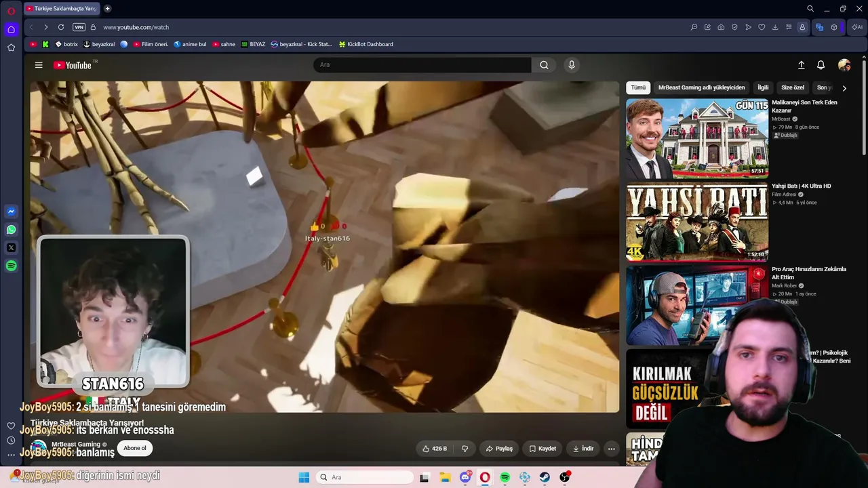
Task: Focus the YouTube Ara search field
Action: click(x=422, y=65)
